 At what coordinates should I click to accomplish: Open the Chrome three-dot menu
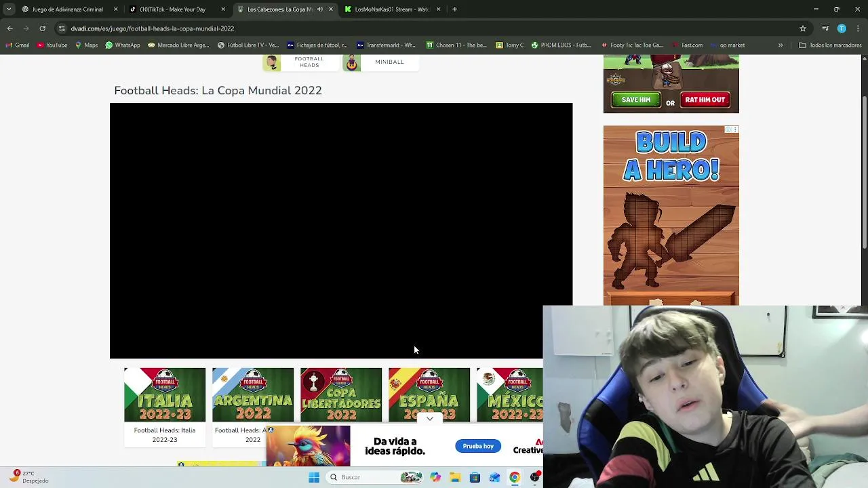[x=857, y=28]
